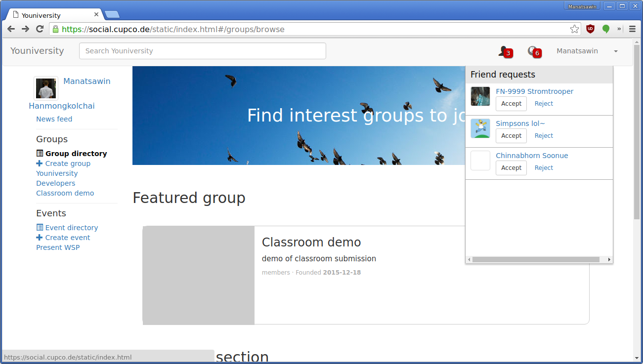643x364 pixels.
Task: Click the browser address bar
Action: pyautogui.click(x=315, y=29)
